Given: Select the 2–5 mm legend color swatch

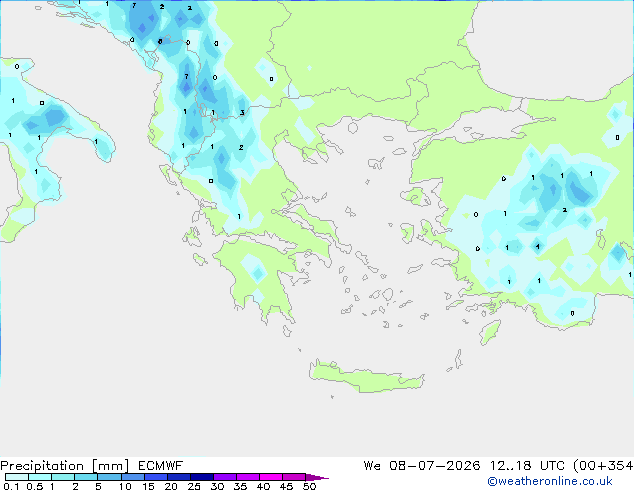Looking at the screenshot, I should pos(86,477).
